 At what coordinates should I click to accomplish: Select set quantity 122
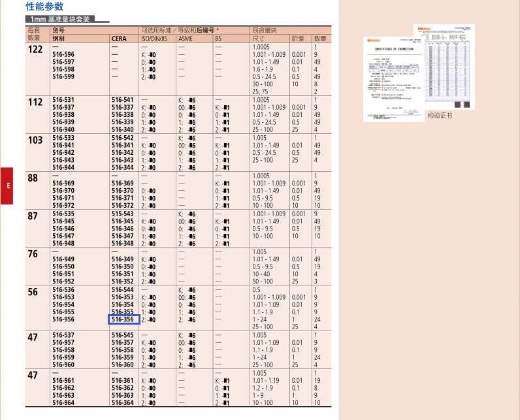pos(35,50)
